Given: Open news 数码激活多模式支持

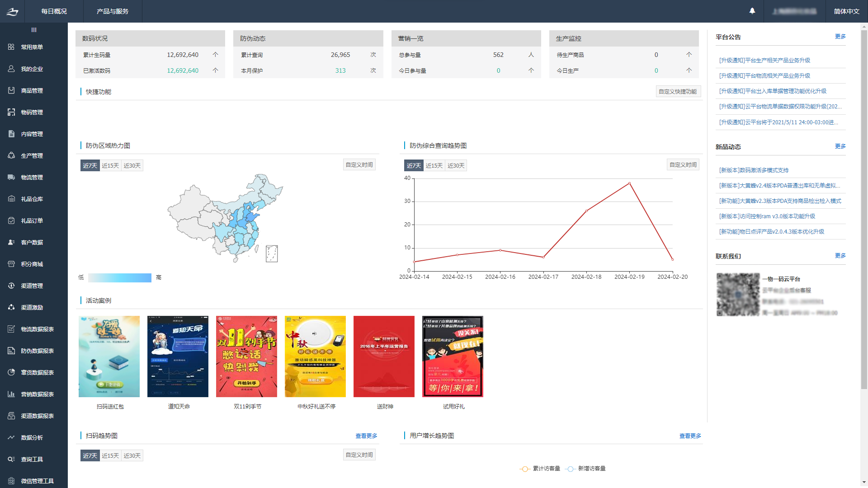Looking at the screenshot, I should [x=754, y=170].
